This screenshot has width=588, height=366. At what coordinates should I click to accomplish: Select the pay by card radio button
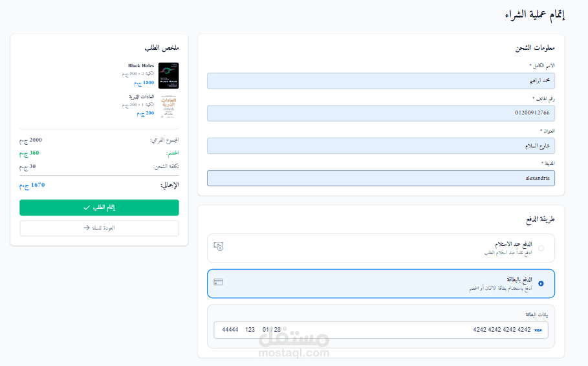[541, 283]
